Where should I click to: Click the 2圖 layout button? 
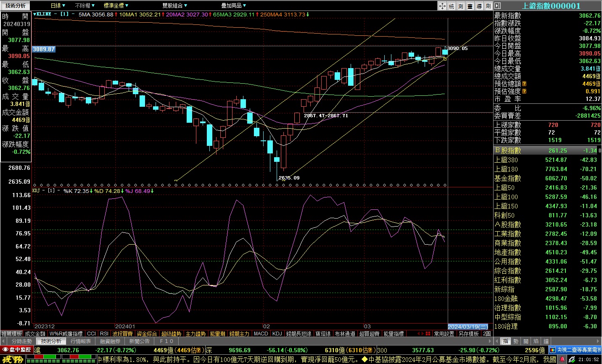[x=487, y=334]
